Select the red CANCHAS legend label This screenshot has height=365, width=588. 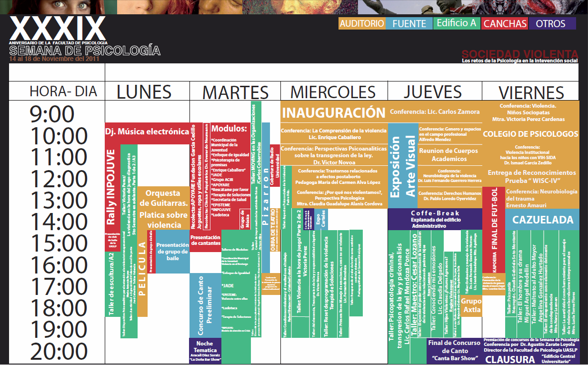pos(505,23)
